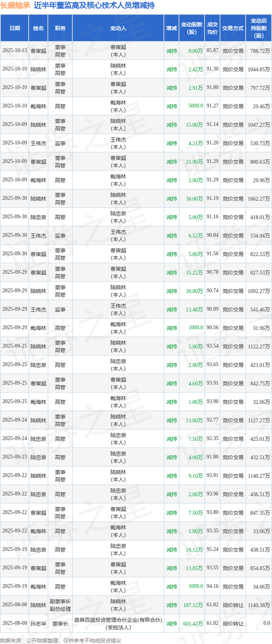Click the holding value 788.72万
The width and height of the screenshot is (272, 644).
coord(260,51)
